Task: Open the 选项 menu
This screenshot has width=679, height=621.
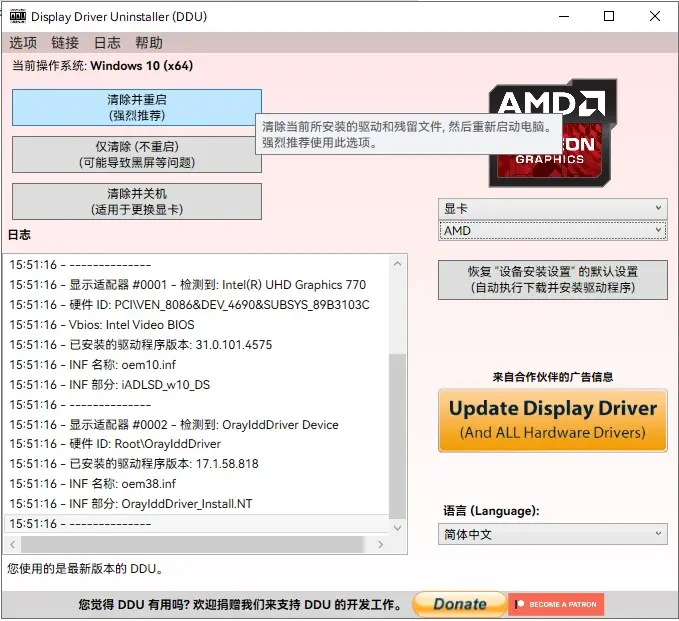Action: coord(23,43)
